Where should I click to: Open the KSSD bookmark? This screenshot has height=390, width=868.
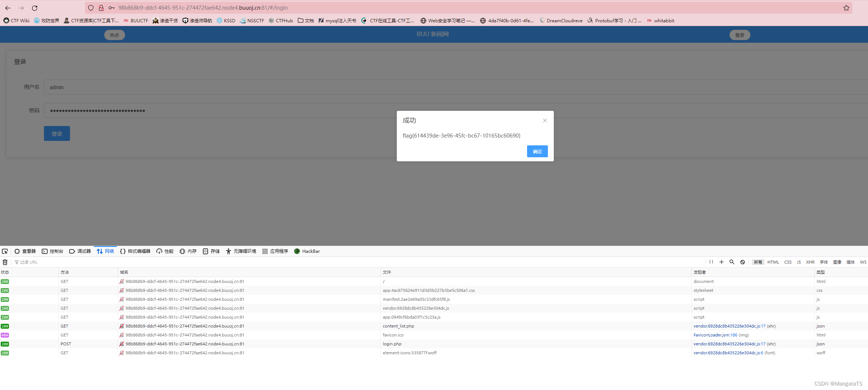[x=226, y=21]
